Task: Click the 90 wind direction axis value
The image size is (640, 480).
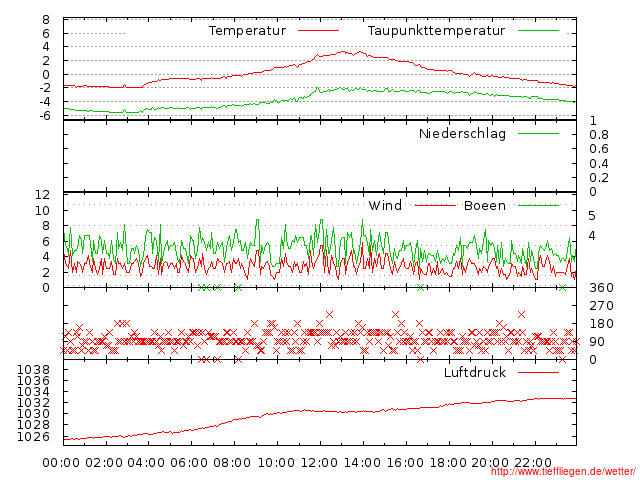Action: [x=597, y=342]
